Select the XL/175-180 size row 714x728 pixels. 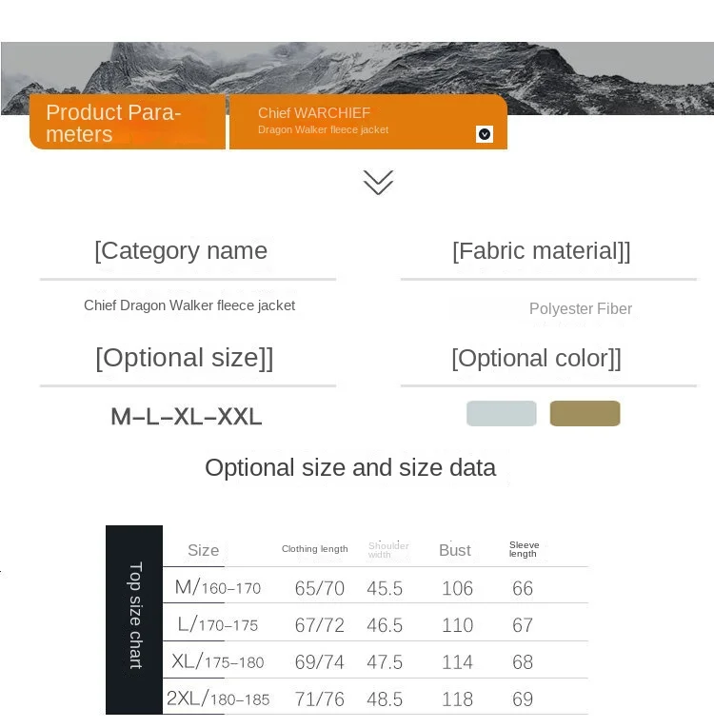tap(217, 661)
